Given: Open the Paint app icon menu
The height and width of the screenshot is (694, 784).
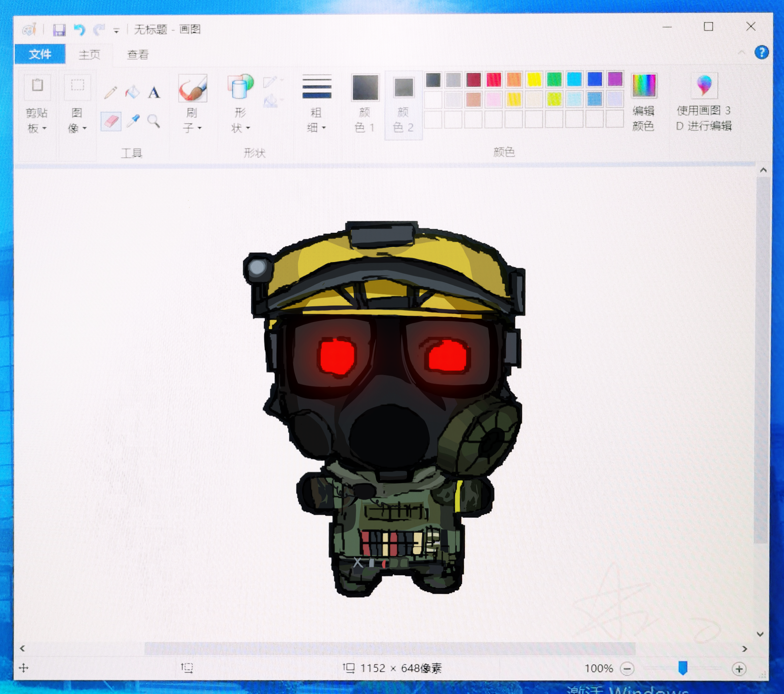Looking at the screenshot, I should point(29,30).
